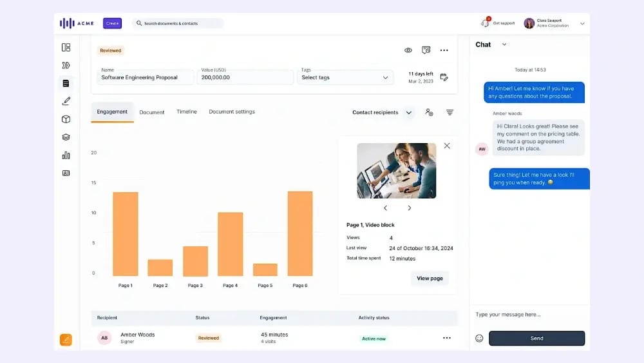The height and width of the screenshot is (363, 644).
Task: Click the View page button
Action: [x=430, y=279]
